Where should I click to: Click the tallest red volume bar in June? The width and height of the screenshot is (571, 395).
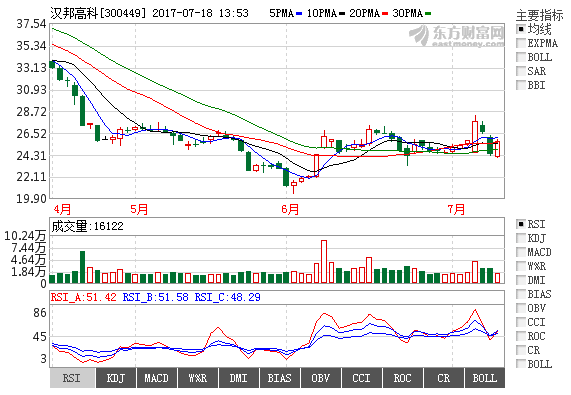tap(324, 261)
